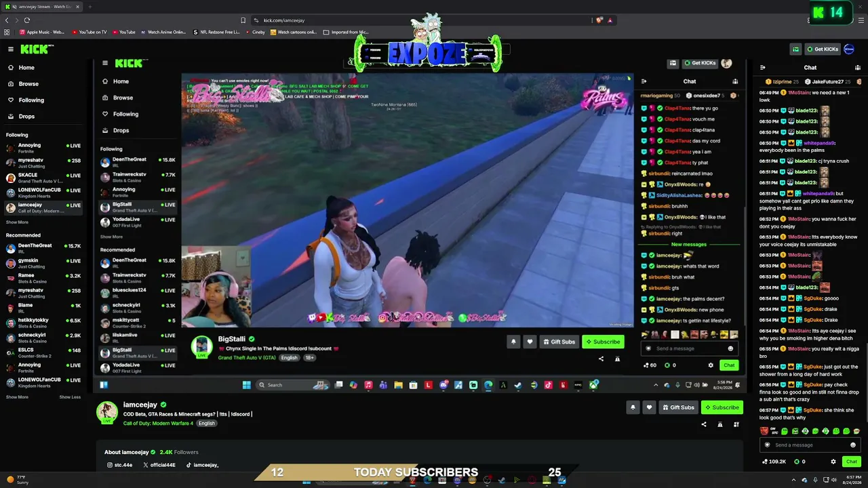This screenshot has height=488, width=868.
Task: Open the Apple Music bookmark
Action: coord(41,32)
